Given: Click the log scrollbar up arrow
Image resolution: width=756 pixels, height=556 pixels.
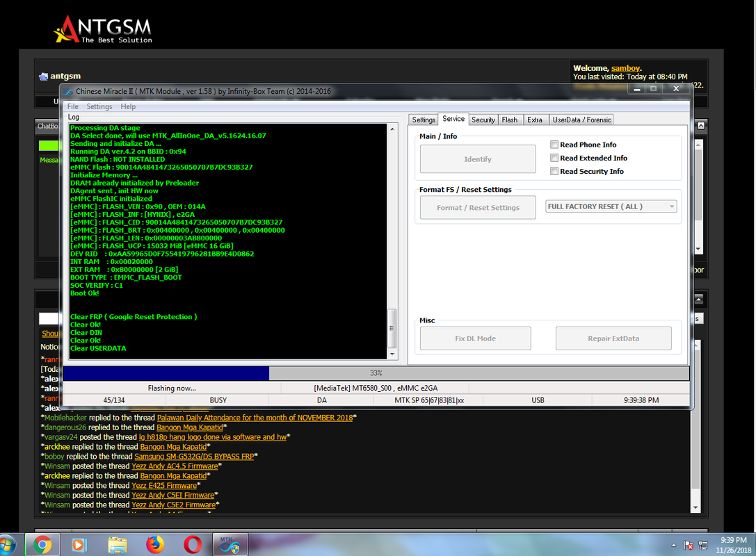Looking at the screenshot, I should tap(392, 129).
